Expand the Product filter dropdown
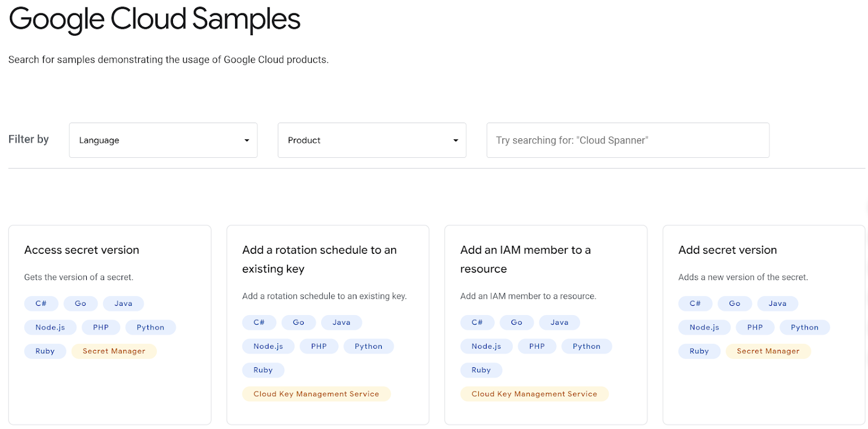This screenshot has height=429, width=868. pyautogui.click(x=372, y=140)
